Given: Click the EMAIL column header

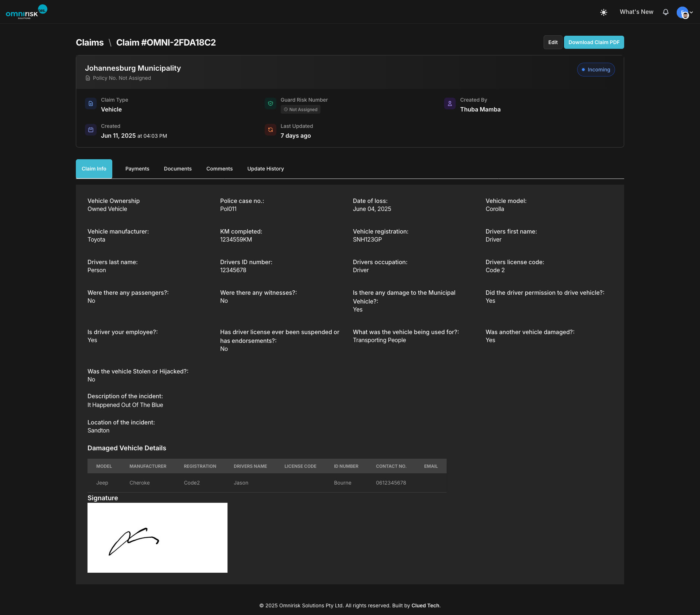Looking at the screenshot, I should (431, 466).
